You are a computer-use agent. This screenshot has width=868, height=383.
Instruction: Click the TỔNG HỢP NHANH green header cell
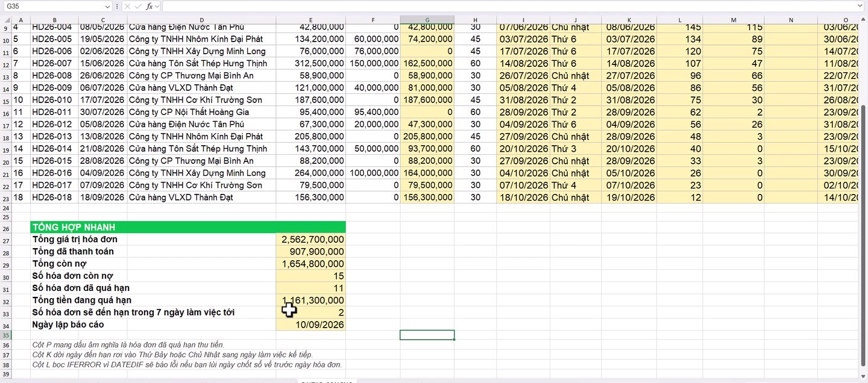point(188,227)
